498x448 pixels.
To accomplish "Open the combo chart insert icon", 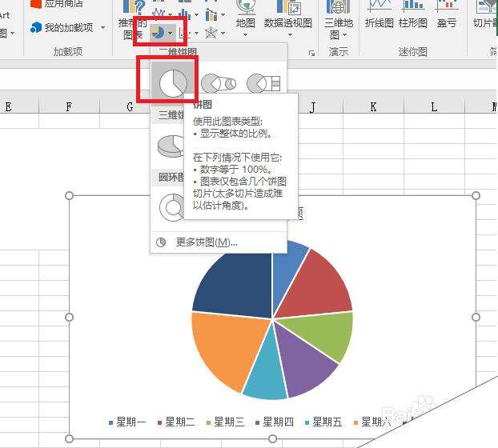I will point(211,14).
